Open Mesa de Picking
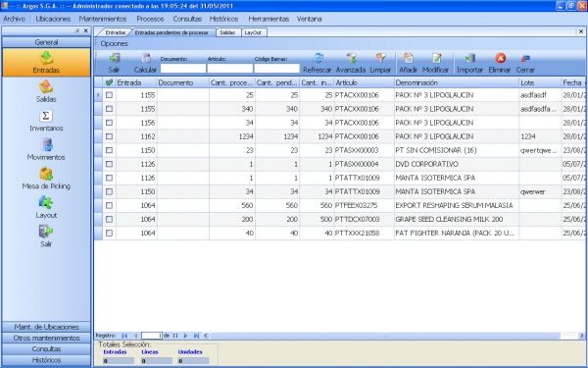This screenshot has width=588, height=368. pyautogui.click(x=46, y=178)
